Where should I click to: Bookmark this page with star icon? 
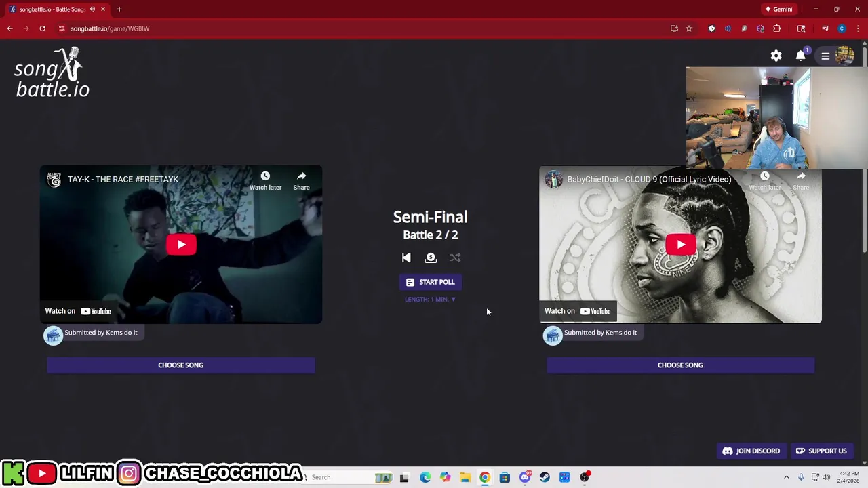point(689,28)
